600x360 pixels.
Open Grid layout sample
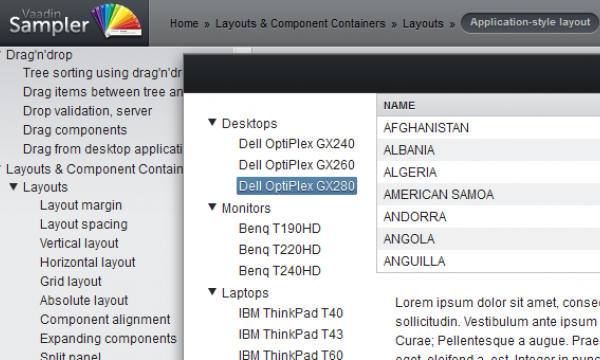[x=70, y=282]
